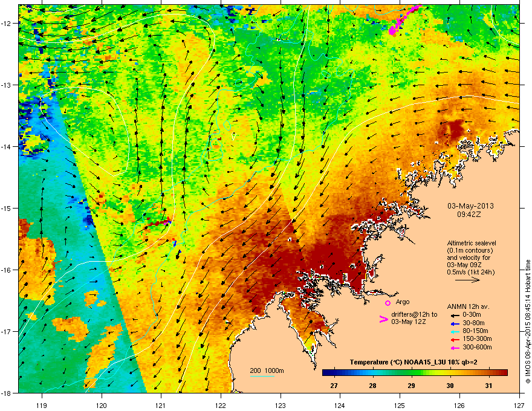This screenshot has width=532, height=411.
Task: Click the cyan bathymetry line sample under 200 1000m
Action: (262, 376)
